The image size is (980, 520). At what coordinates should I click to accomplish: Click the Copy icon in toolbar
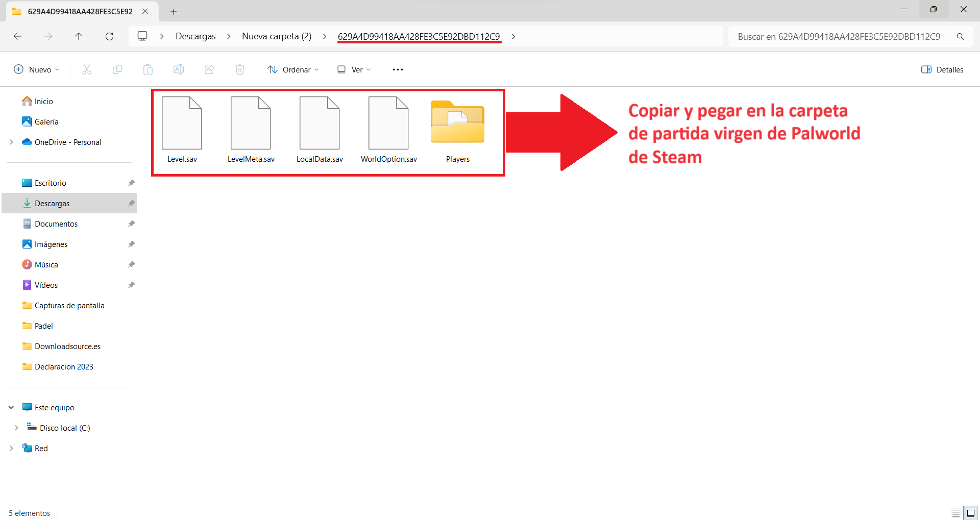pyautogui.click(x=117, y=69)
